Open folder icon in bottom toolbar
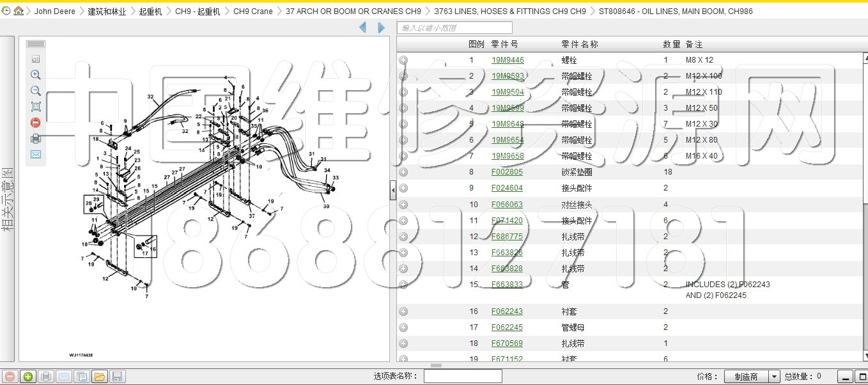This screenshot has height=385, width=868. click(x=100, y=377)
